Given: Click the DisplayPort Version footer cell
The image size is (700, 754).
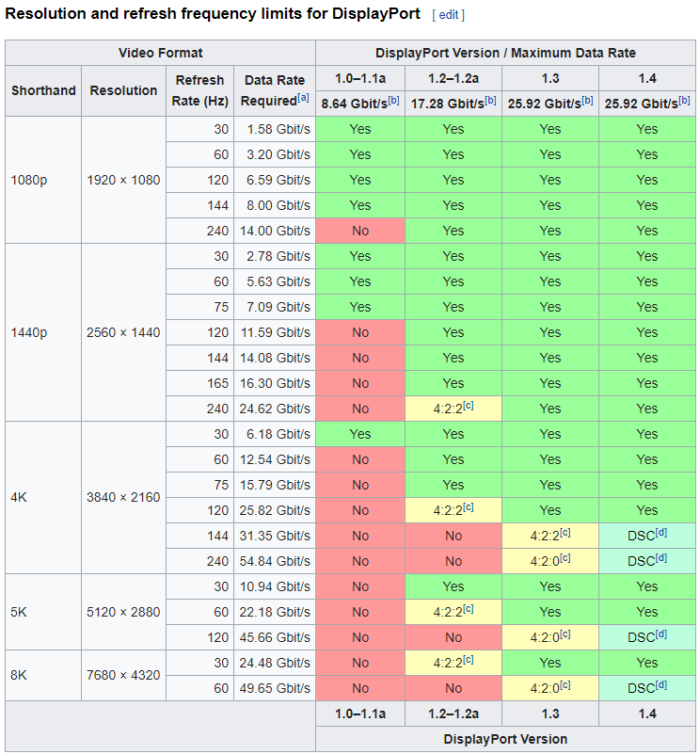Looking at the screenshot, I should coord(505,739).
